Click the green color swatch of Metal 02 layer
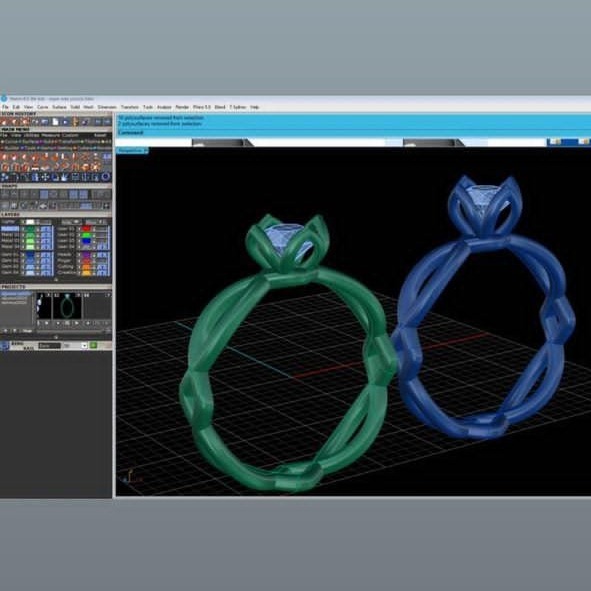Viewport: 591px width, 591px height. (30, 235)
